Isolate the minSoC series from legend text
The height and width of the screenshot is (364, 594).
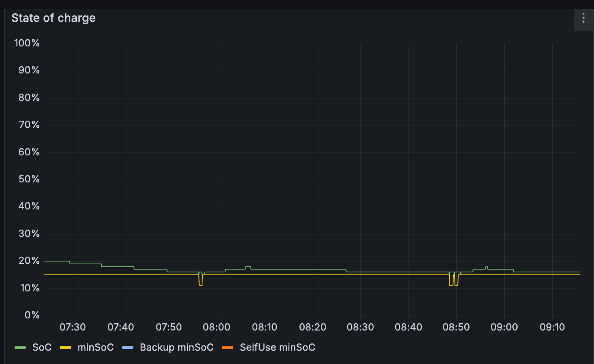[x=95, y=347]
